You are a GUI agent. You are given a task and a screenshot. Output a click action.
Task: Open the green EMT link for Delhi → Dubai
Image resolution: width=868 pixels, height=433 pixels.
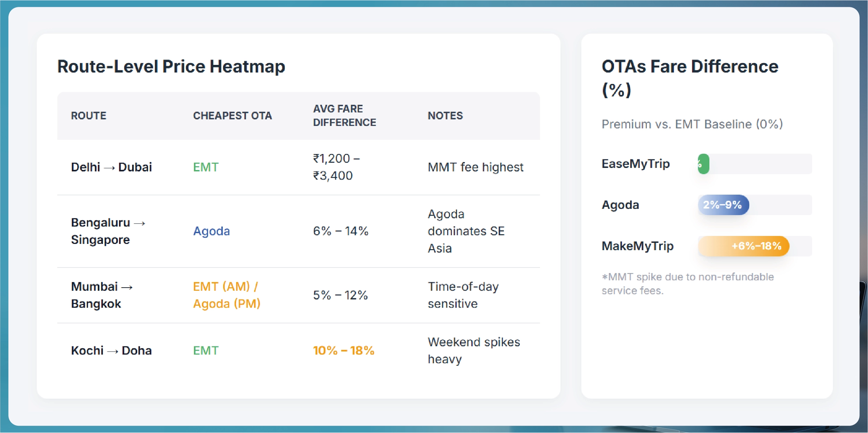206,167
